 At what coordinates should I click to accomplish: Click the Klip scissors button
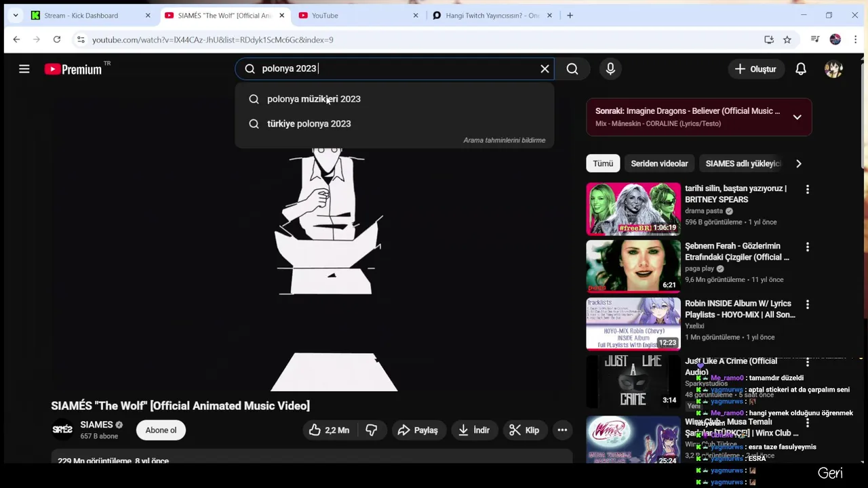[x=524, y=430]
